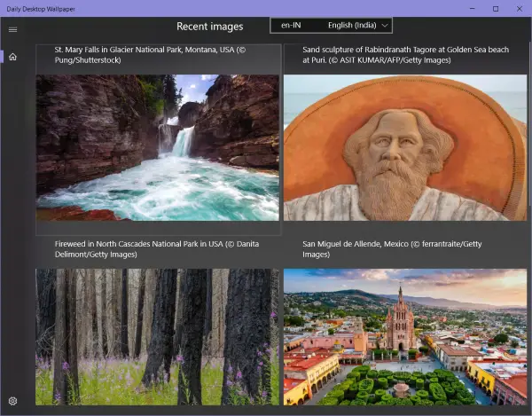Viewport: 532px width, 416px height.
Task: Click the Fireweed in North Cascades caption
Action: [x=157, y=249]
